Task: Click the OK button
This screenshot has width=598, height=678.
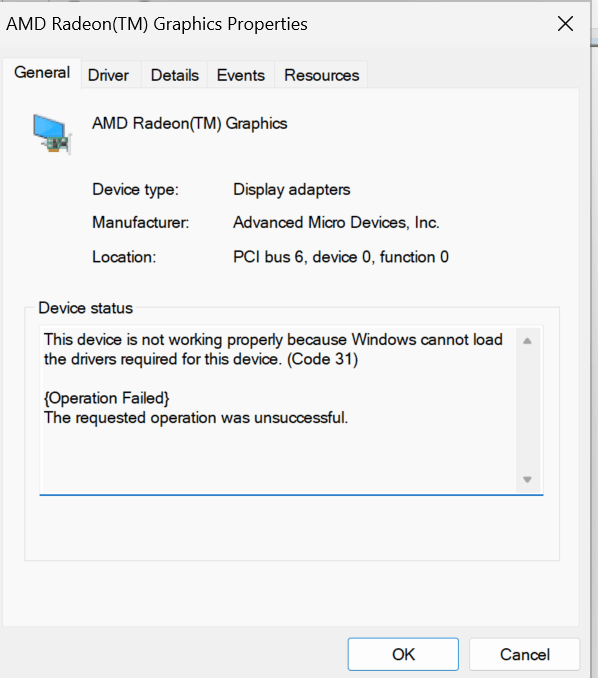Action: click(x=403, y=654)
